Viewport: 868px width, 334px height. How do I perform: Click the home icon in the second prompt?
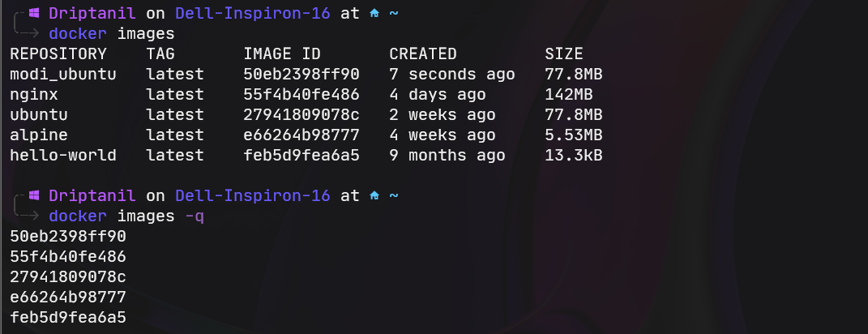[374, 196]
